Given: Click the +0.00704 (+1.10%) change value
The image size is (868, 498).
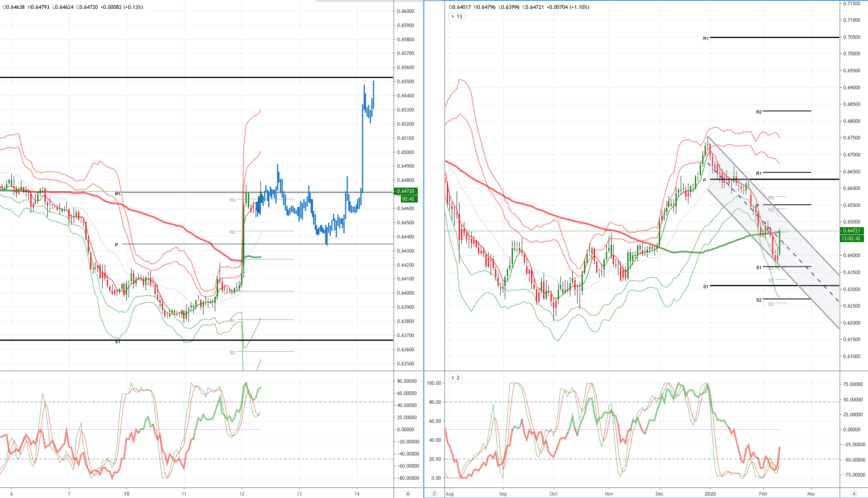Looking at the screenshot, I should (568, 7).
